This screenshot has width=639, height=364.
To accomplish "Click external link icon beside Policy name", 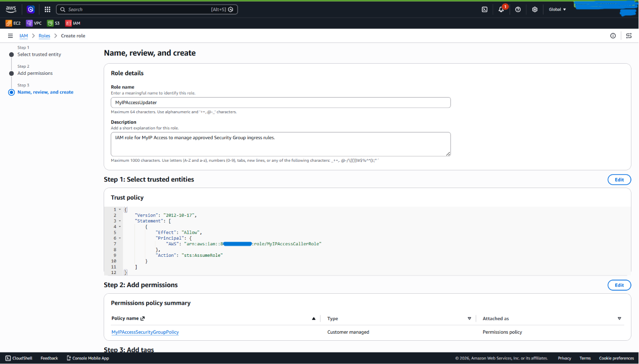I will click(x=143, y=318).
